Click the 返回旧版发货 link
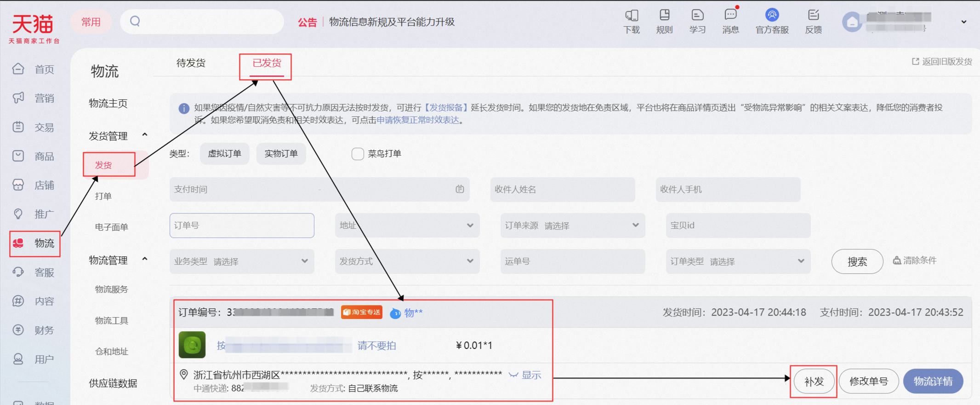The height and width of the screenshot is (405, 980). (942, 62)
